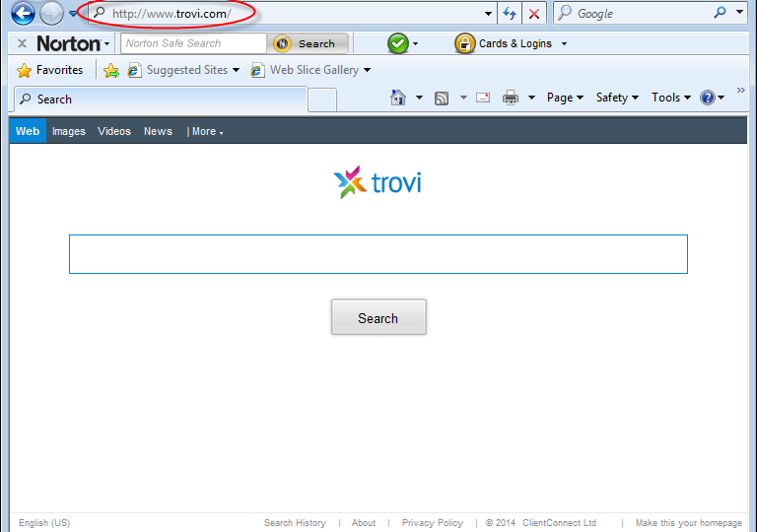Follow the Privacy Policy link

432,523
